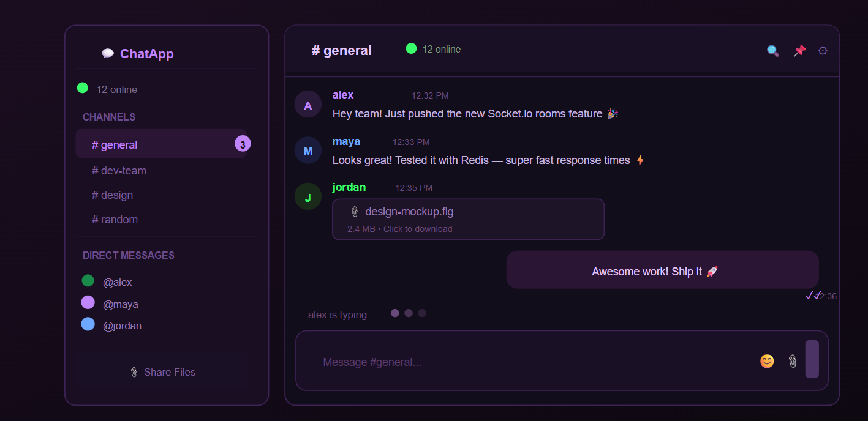Open the emoji picker smiley icon
868x421 pixels.
coord(767,361)
